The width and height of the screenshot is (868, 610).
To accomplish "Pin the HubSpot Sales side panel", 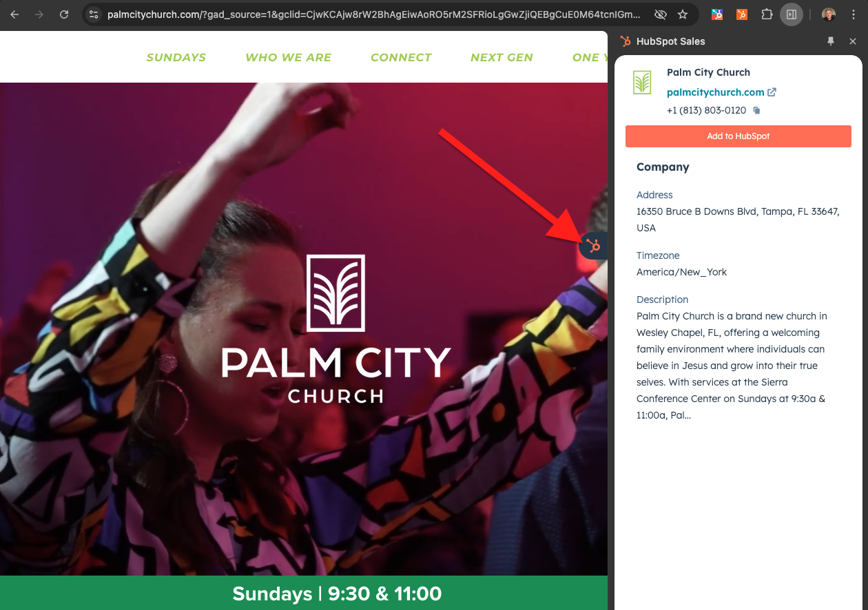I will click(831, 41).
